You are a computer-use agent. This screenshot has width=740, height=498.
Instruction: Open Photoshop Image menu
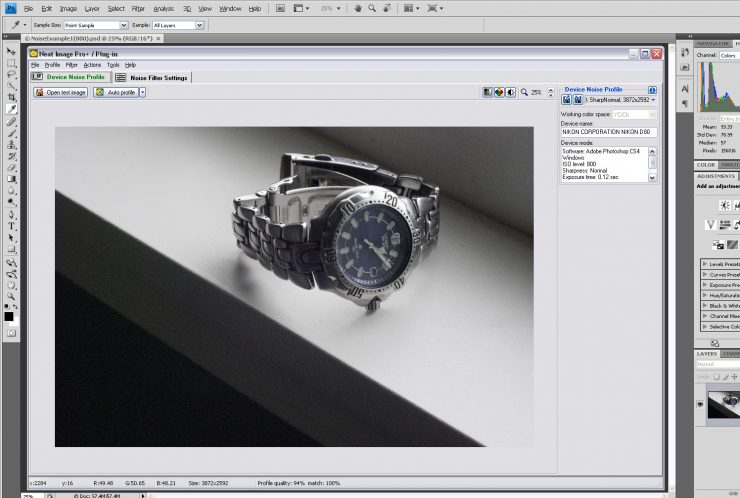click(x=68, y=8)
